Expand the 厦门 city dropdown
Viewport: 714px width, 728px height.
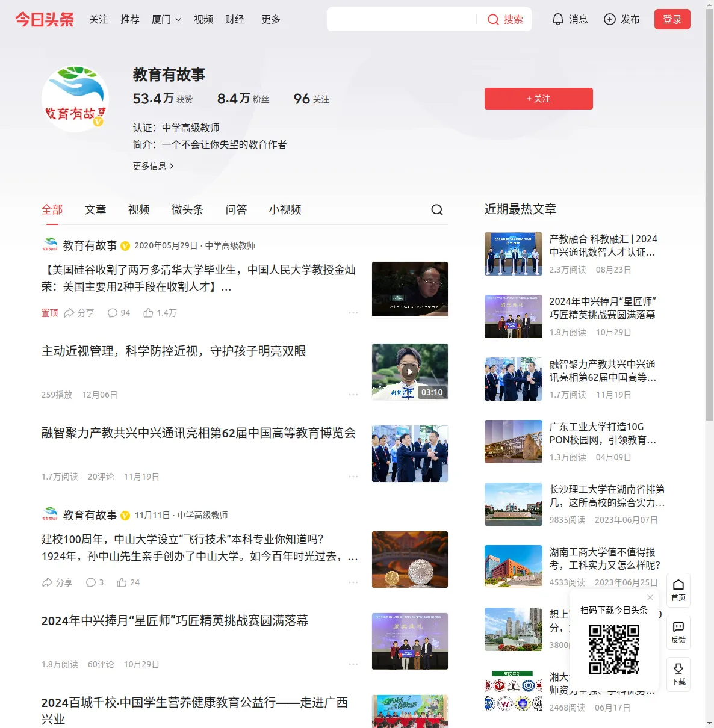pyautogui.click(x=166, y=20)
